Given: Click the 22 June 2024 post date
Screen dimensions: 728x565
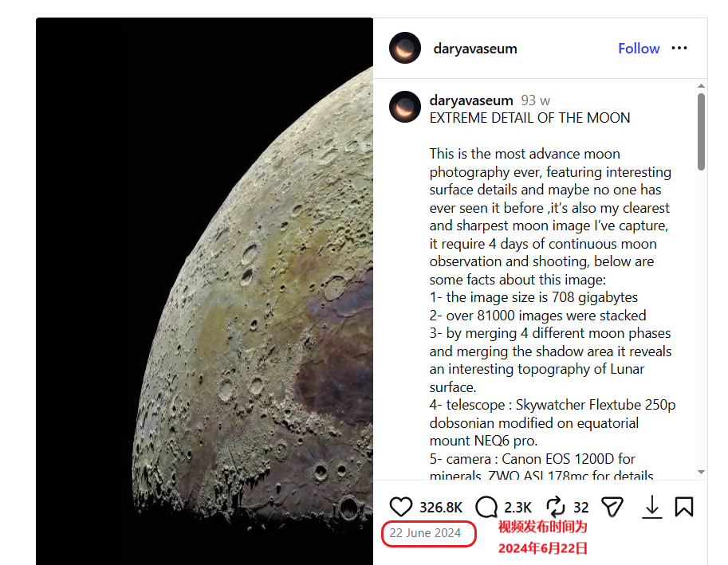Looking at the screenshot, I should [425, 533].
